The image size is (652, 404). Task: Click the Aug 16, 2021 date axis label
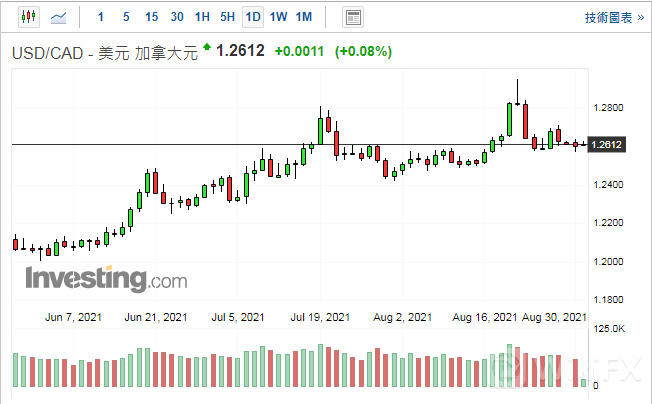[485, 317]
